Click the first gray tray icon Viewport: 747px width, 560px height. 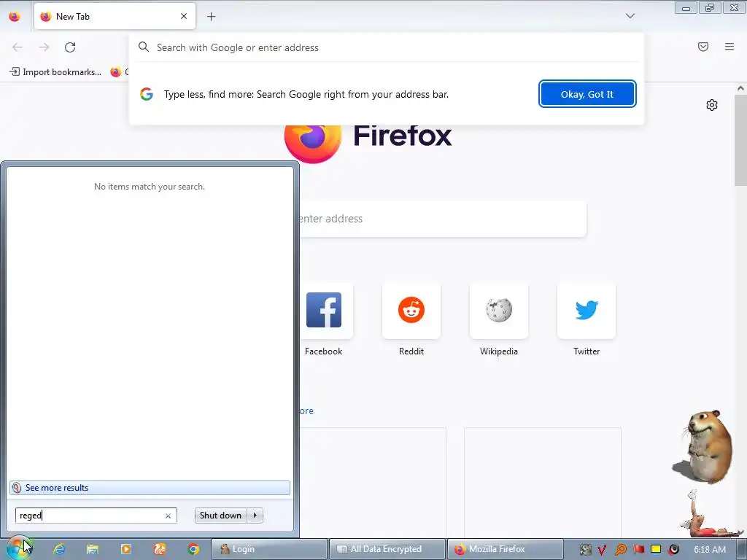585,550
